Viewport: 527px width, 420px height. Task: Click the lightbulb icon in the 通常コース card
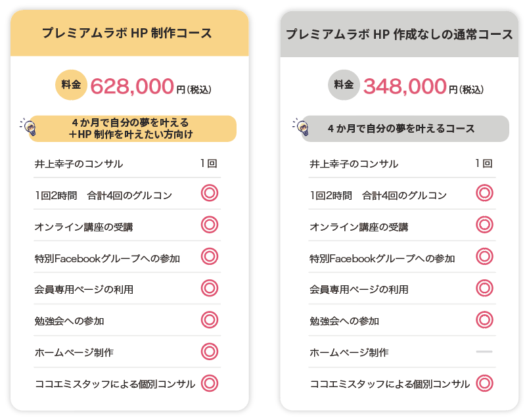[x=301, y=127]
